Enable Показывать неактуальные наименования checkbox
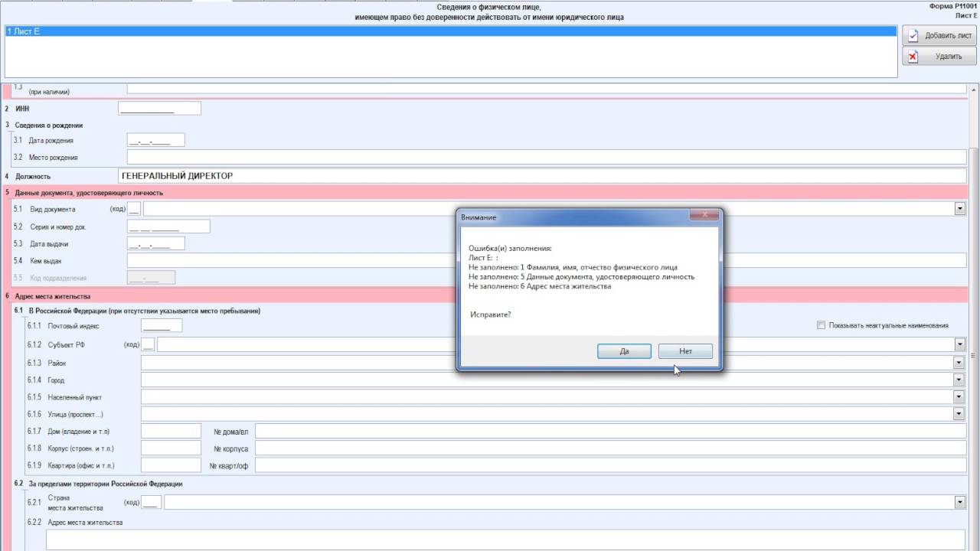 tap(822, 325)
